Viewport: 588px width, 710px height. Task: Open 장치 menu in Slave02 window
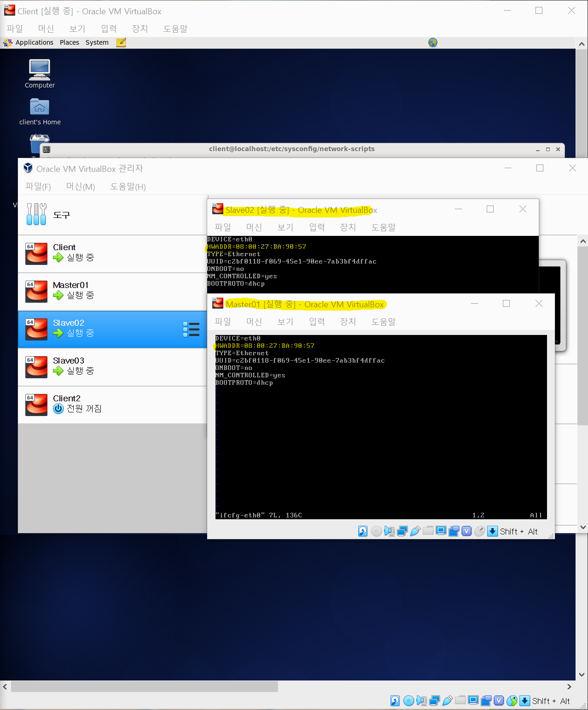pyautogui.click(x=348, y=227)
